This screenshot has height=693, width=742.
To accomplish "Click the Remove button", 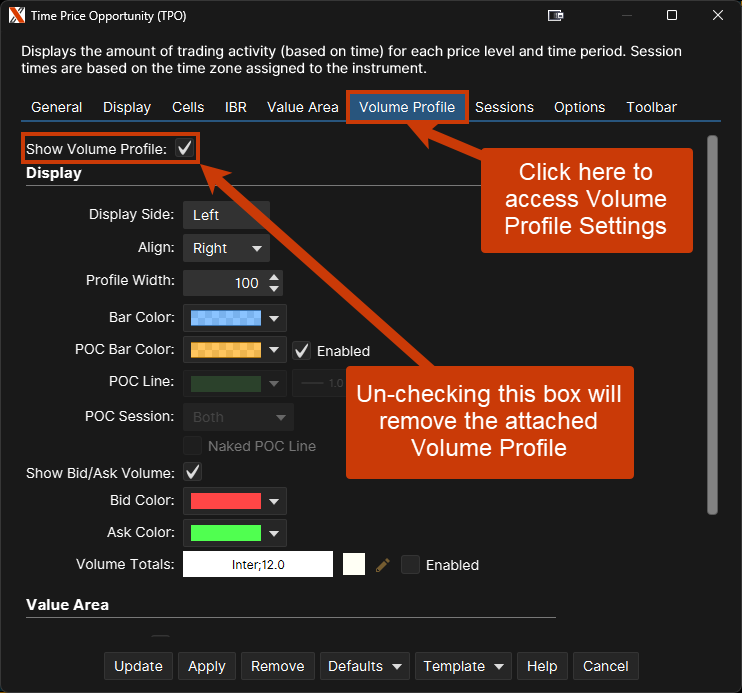I will coord(277,666).
